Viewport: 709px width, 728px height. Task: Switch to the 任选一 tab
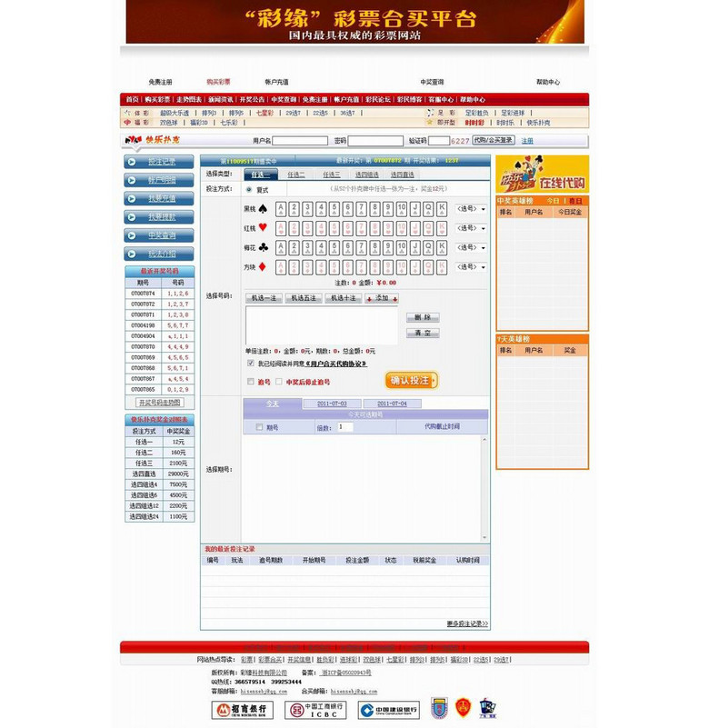tap(261, 175)
